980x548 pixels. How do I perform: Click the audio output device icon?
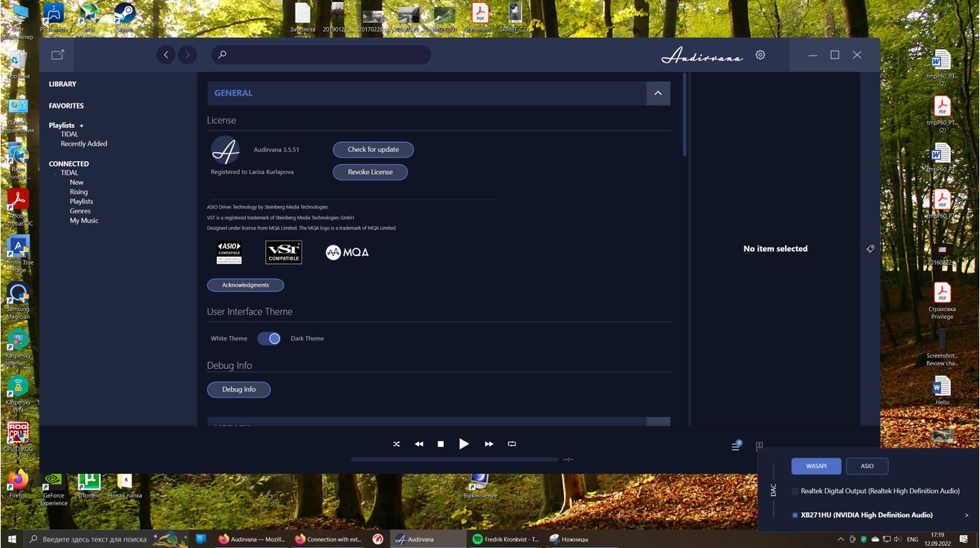[x=759, y=446]
